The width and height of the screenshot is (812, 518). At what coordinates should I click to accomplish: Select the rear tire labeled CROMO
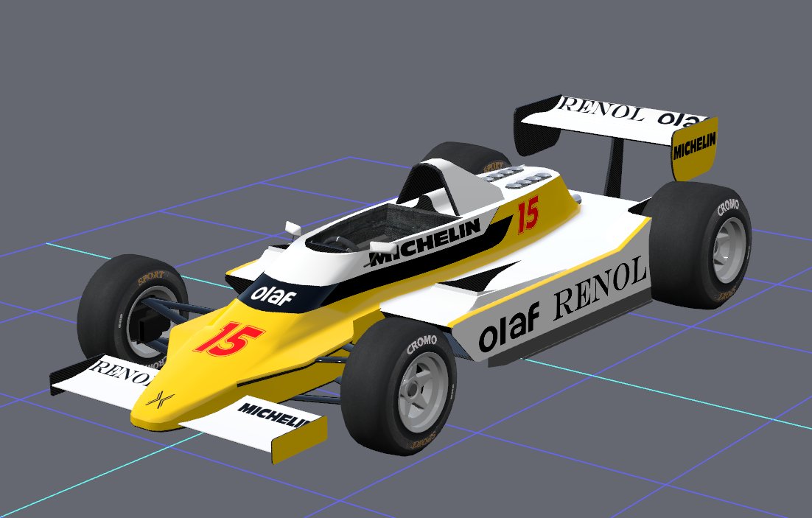click(699, 245)
